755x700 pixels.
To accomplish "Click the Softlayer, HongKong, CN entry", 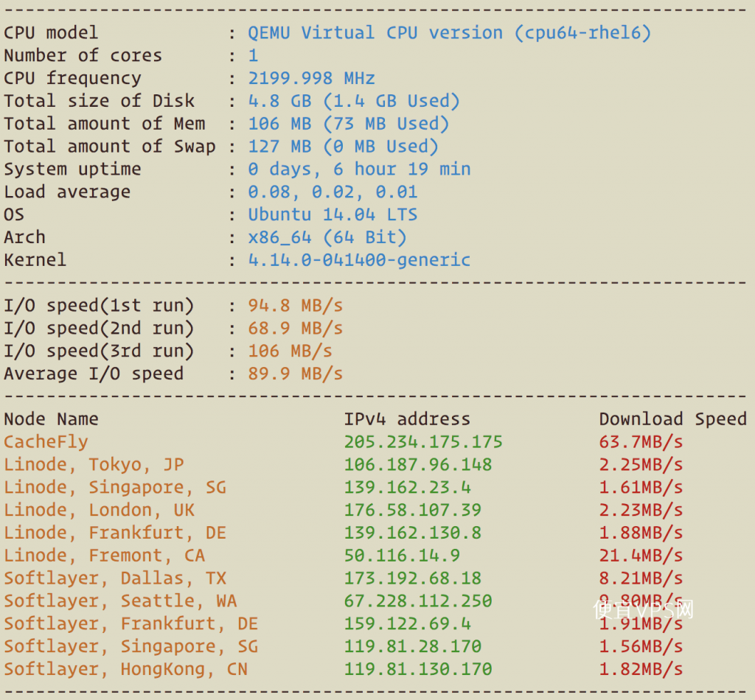I will [x=125, y=669].
